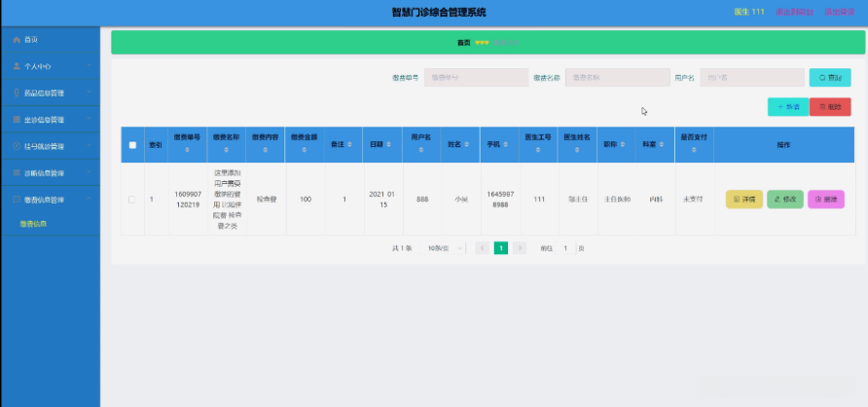Viewport: 868px width, 407px height.
Task: Collapse 缴费信息管理 menu chevron
Action: point(90,199)
